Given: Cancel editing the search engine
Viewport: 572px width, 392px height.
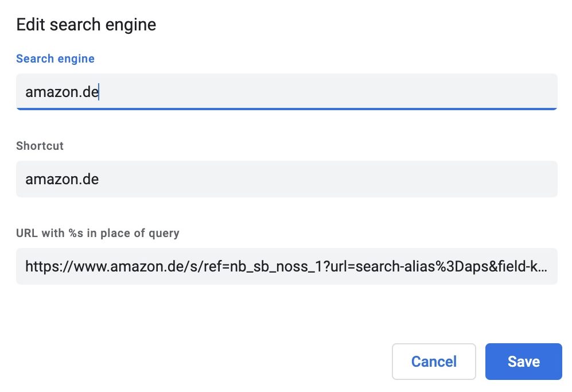Looking at the screenshot, I should pos(434,362).
